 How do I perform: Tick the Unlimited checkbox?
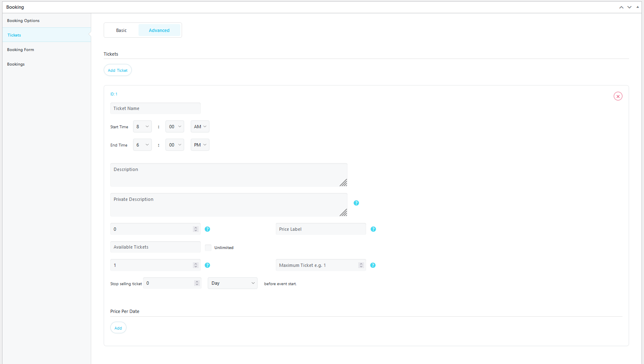click(208, 247)
